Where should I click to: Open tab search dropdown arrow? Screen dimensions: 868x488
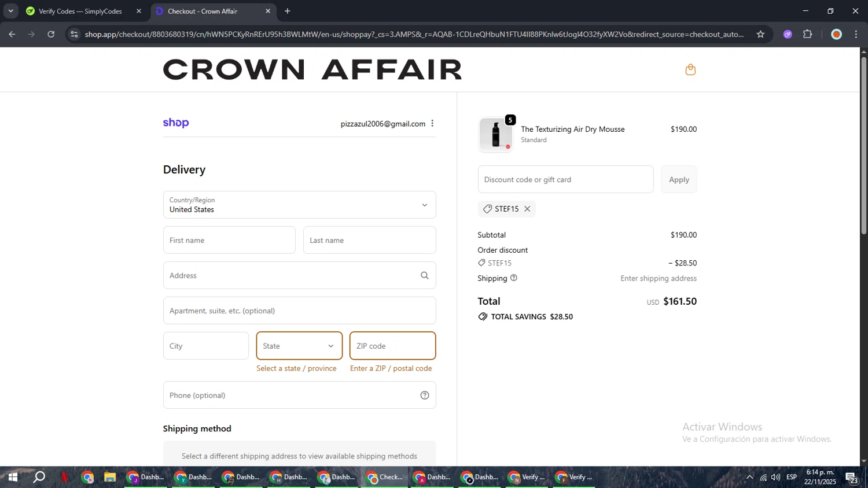click(10, 11)
